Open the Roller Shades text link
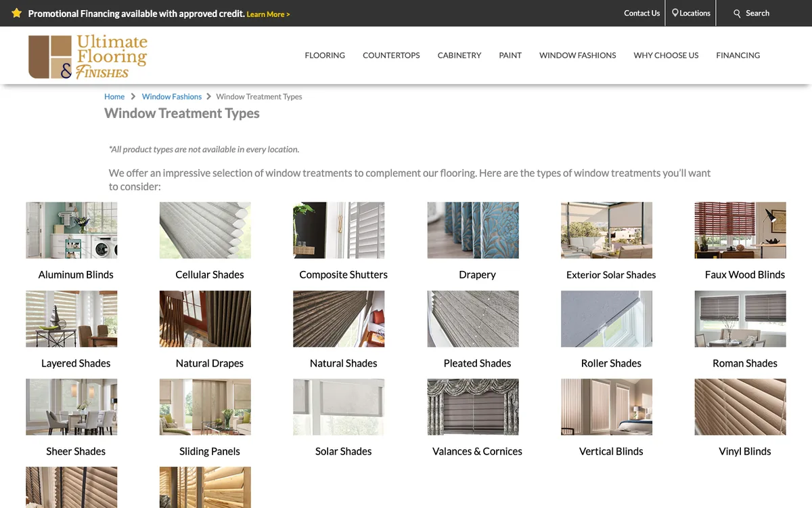The width and height of the screenshot is (812, 508). [x=611, y=364]
